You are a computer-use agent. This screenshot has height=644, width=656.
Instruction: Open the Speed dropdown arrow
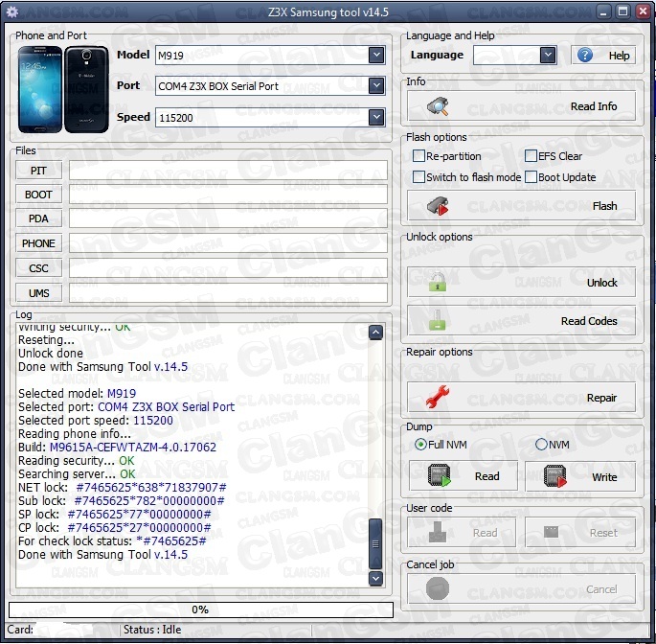376,117
